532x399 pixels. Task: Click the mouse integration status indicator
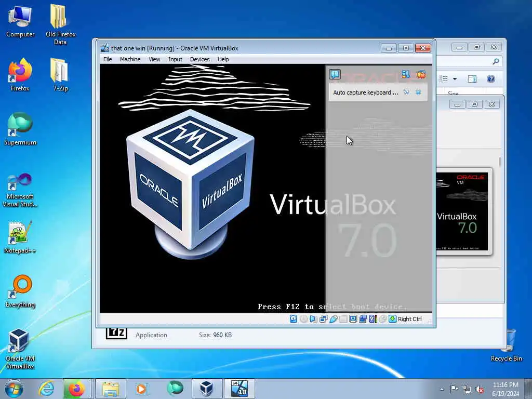pos(383,319)
